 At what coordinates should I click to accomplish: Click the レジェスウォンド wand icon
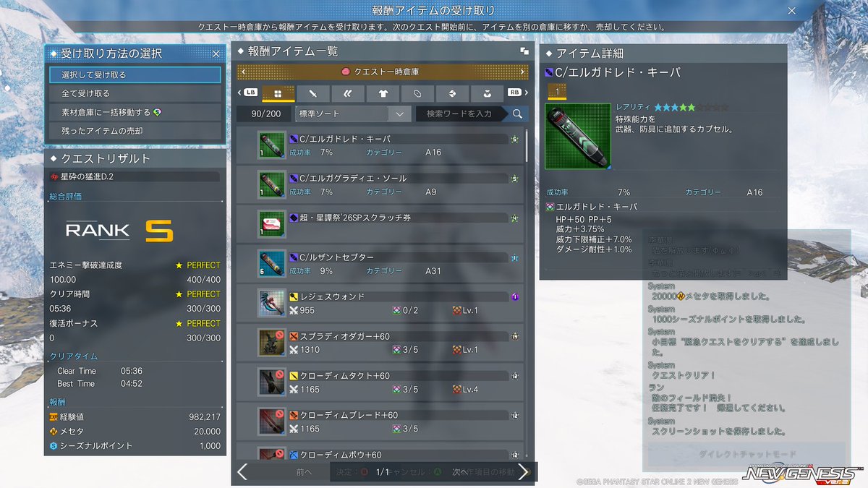tap(273, 303)
